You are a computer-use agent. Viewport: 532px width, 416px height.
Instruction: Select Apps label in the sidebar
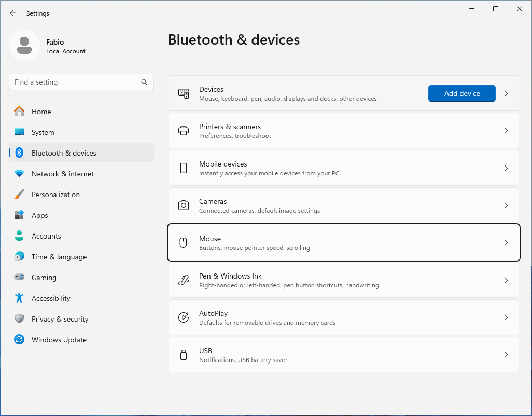(x=40, y=215)
